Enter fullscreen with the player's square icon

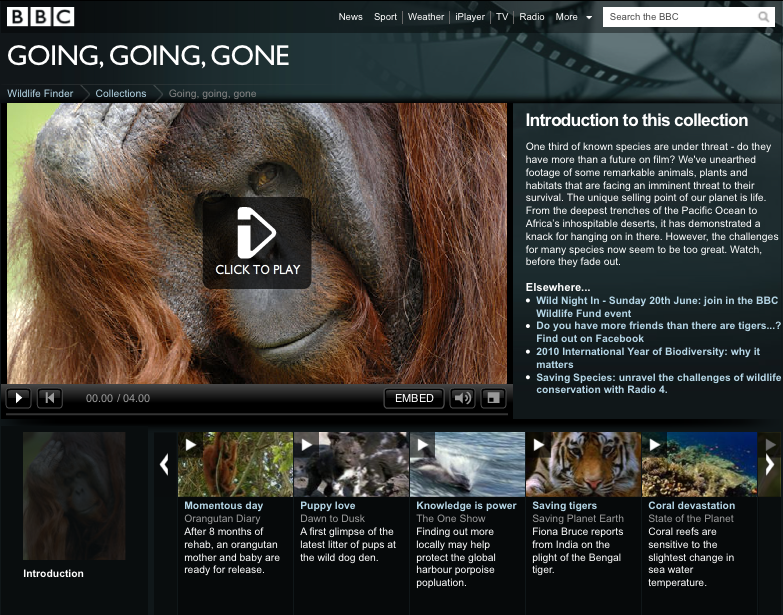tap(493, 398)
